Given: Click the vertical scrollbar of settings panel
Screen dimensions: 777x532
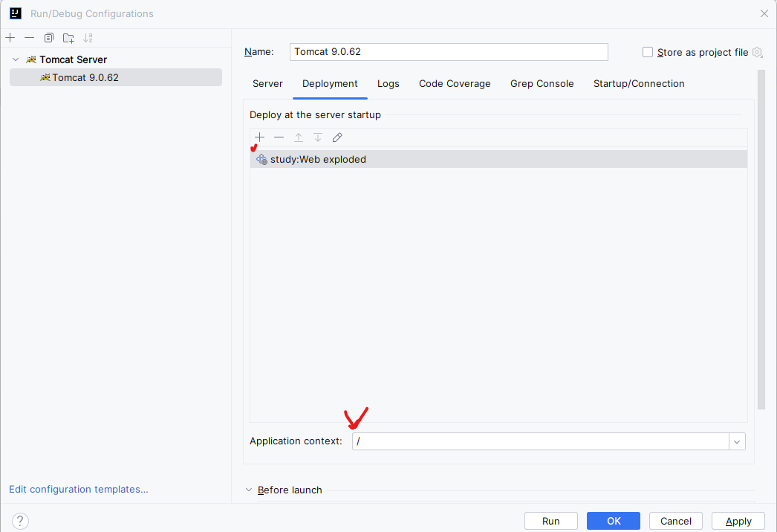Looking at the screenshot, I should click(761, 240).
